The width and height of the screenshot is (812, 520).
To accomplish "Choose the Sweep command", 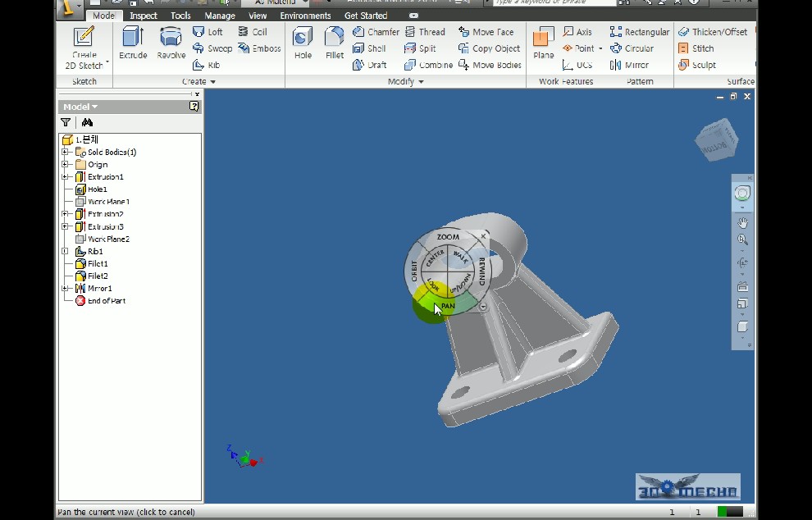I will click(212, 48).
